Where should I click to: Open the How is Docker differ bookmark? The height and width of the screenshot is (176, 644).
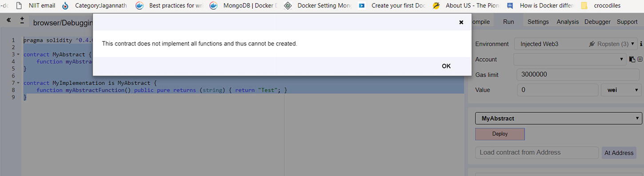[x=540, y=6]
